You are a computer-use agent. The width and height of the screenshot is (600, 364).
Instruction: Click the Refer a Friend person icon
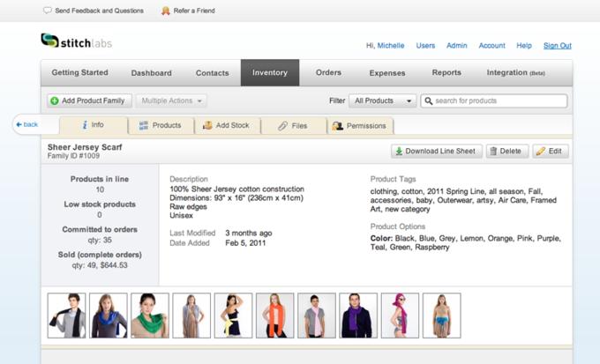tap(166, 11)
